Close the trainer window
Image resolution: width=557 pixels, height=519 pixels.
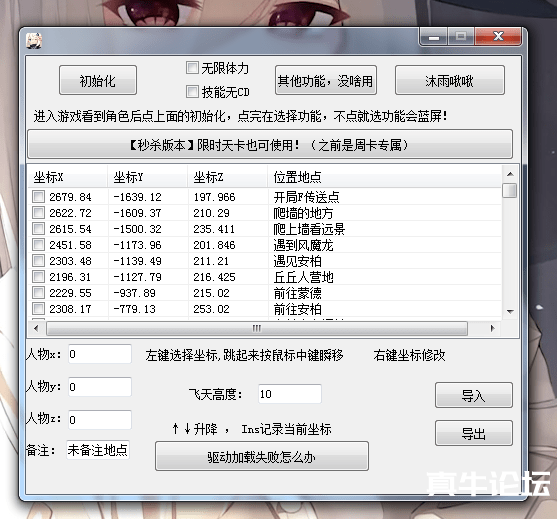pos(498,36)
